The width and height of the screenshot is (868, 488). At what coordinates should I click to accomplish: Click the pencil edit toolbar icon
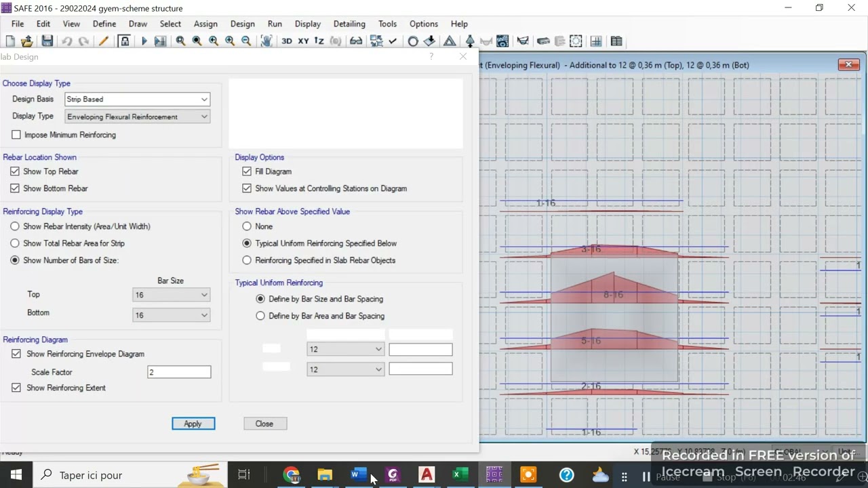pos(103,41)
